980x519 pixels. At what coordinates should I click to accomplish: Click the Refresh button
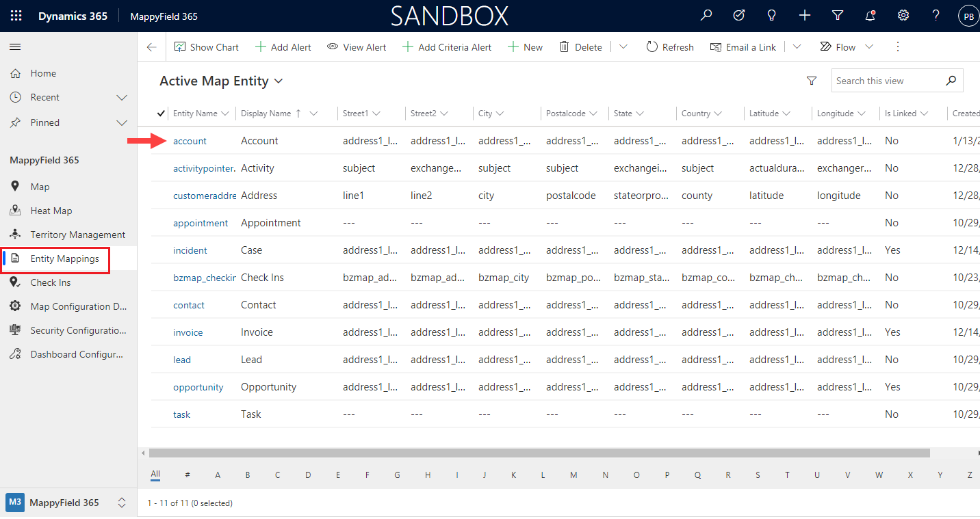[670, 47]
